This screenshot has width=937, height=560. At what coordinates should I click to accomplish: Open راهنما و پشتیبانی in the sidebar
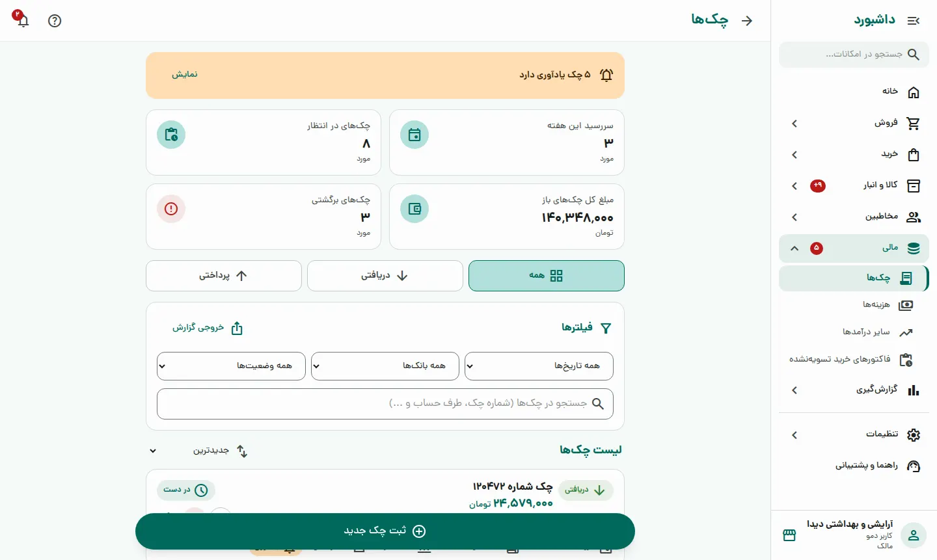(x=854, y=466)
